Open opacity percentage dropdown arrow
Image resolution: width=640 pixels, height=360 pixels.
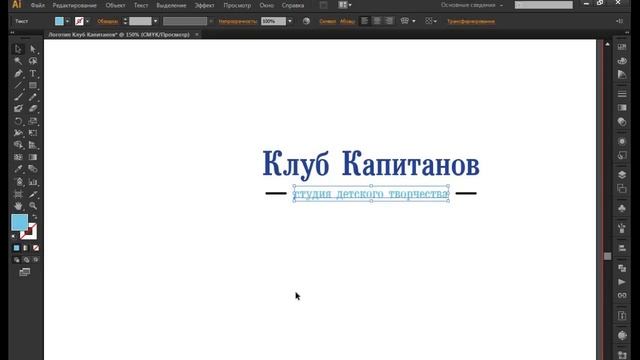(x=290, y=21)
